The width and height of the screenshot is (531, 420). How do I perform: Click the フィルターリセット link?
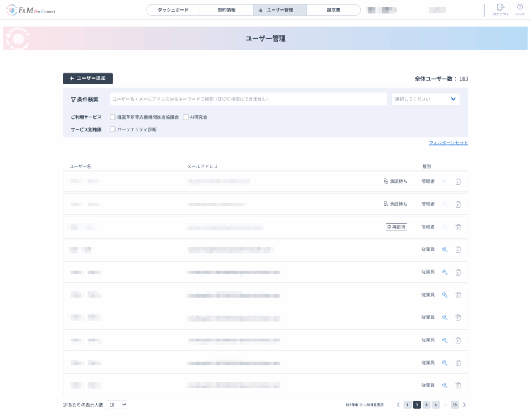click(x=448, y=143)
